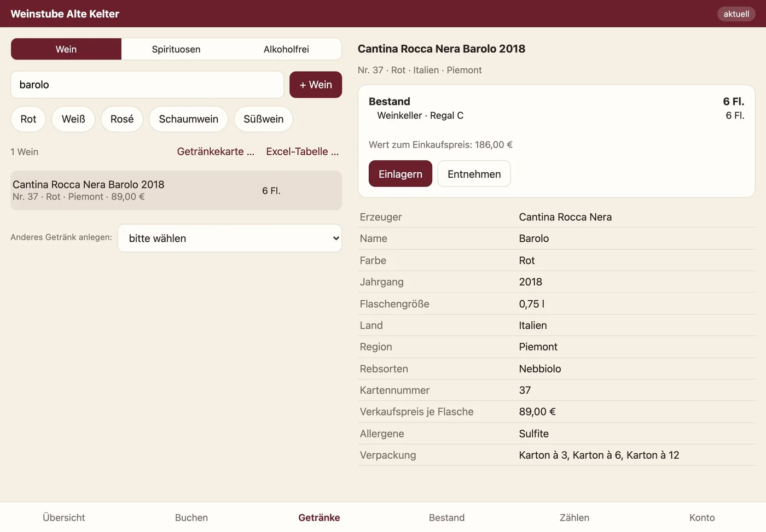The width and height of the screenshot is (766, 532).
Task: Click the Entnehmen button
Action: (474, 174)
